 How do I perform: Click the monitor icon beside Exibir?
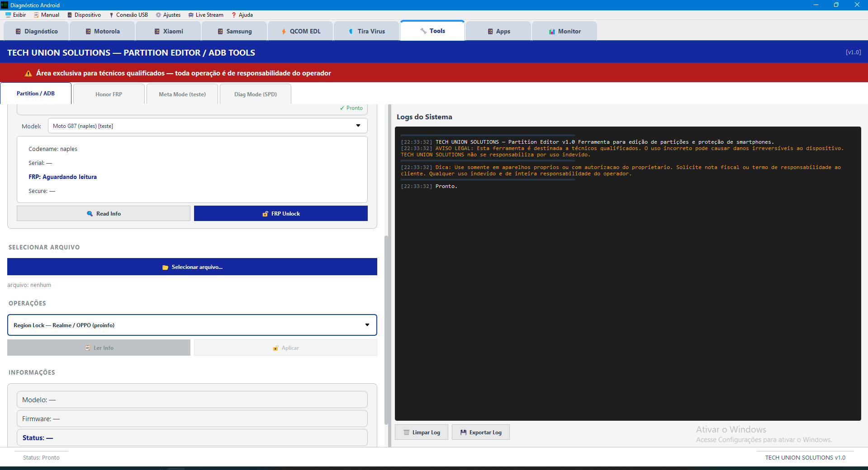pyautogui.click(x=8, y=15)
